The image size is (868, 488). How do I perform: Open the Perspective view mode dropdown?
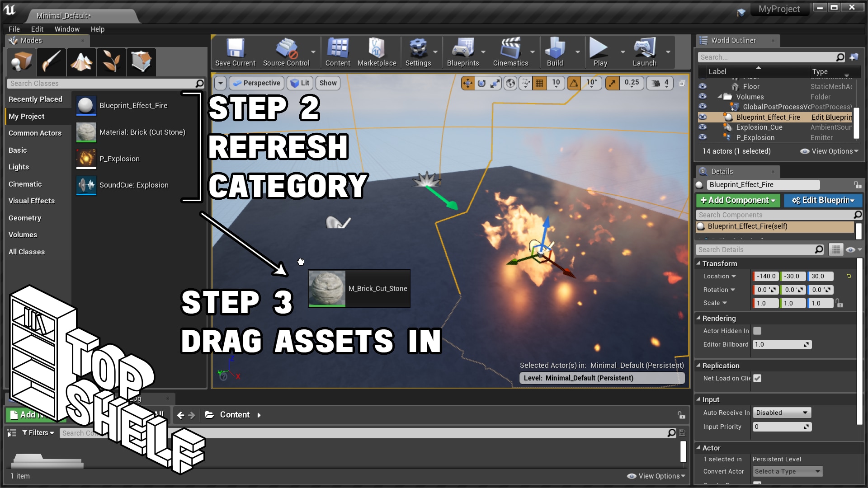coord(256,83)
